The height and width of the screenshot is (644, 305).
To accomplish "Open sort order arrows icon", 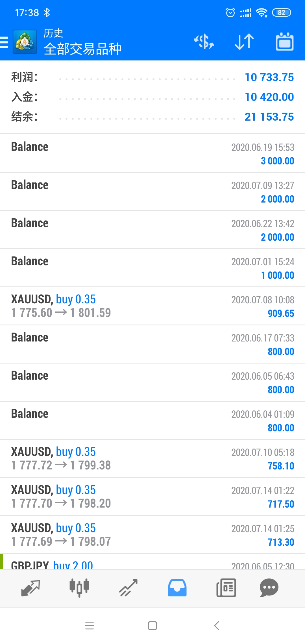I will tap(244, 42).
